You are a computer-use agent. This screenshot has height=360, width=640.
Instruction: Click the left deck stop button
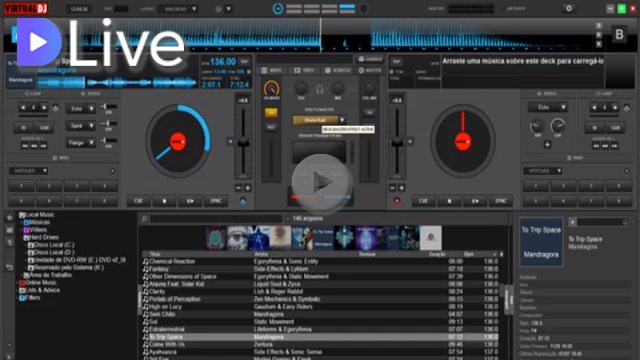point(164,201)
